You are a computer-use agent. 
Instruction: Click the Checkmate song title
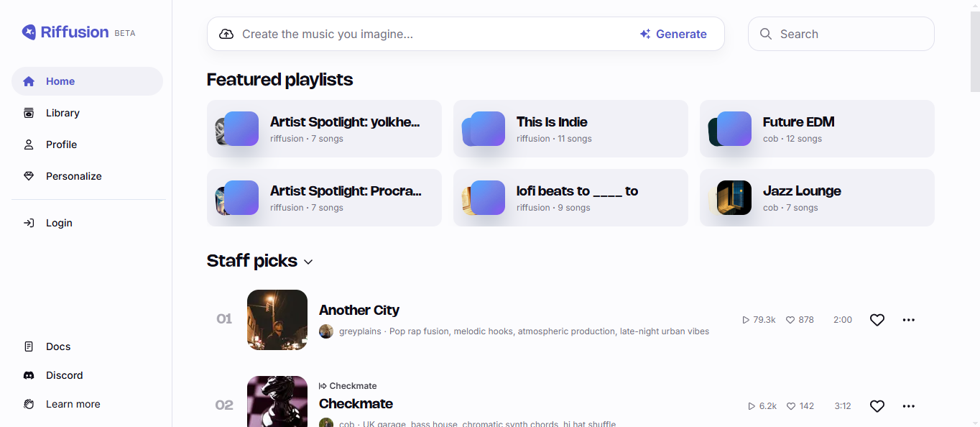click(x=356, y=403)
